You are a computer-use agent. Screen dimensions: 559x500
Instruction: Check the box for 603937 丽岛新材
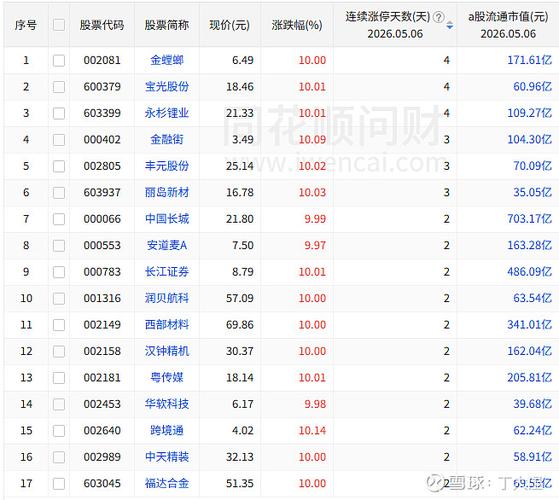coord(59,192)
